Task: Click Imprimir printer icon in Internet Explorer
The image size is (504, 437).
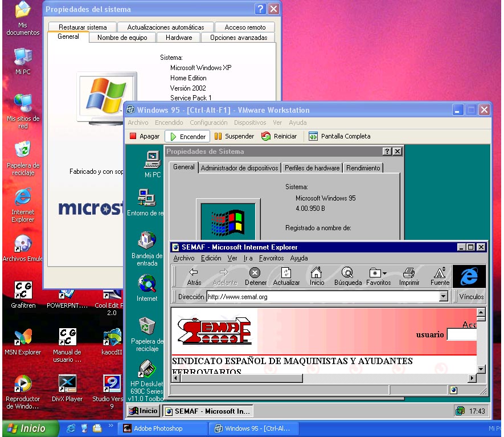Action: 409,276
